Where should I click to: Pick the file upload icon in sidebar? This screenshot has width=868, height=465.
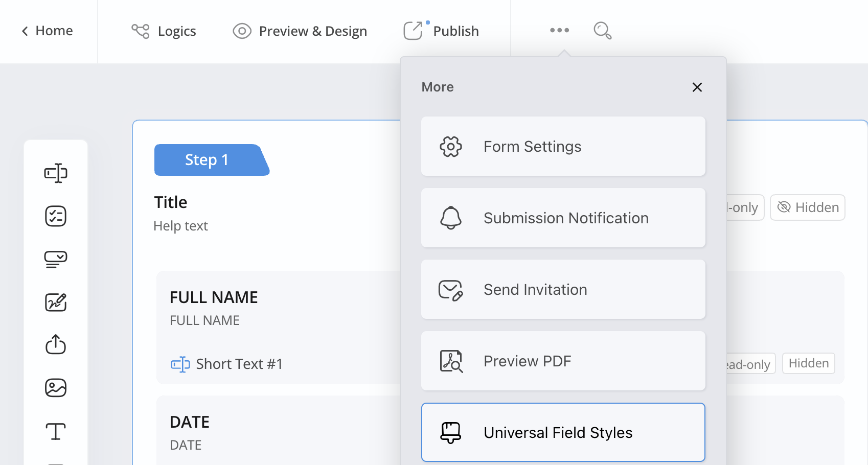pos(56,344)
